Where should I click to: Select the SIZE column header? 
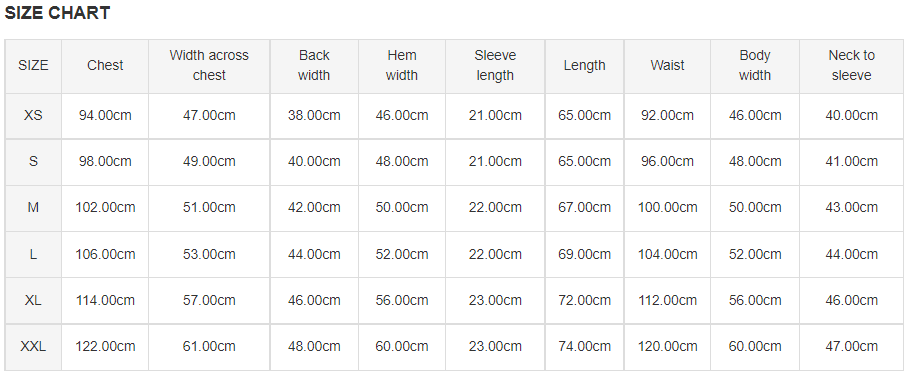(33, 66)
